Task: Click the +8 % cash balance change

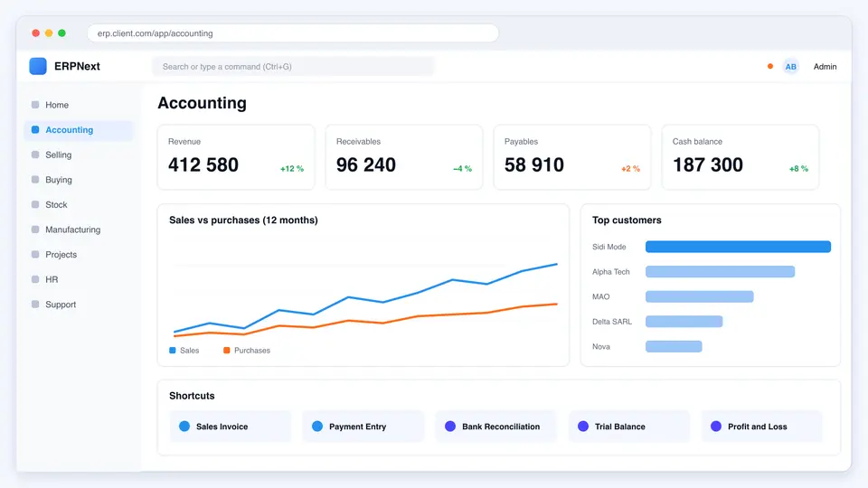Action: 798,169
